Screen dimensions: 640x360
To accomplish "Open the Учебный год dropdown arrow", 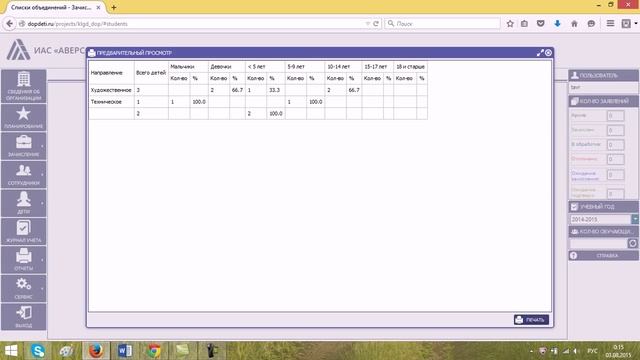I will click(x=635, y=219).
